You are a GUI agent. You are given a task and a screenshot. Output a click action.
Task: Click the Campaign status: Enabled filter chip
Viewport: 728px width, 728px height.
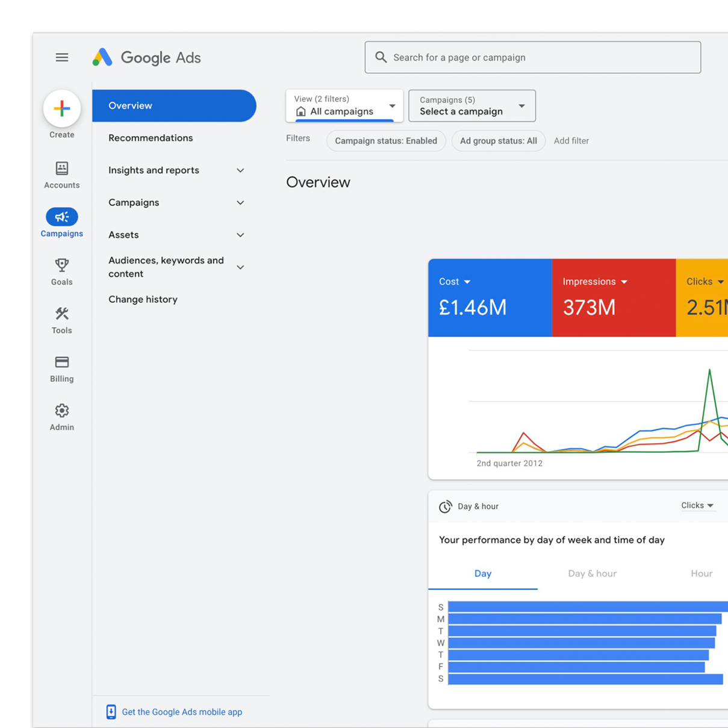[x=386, y=141]
